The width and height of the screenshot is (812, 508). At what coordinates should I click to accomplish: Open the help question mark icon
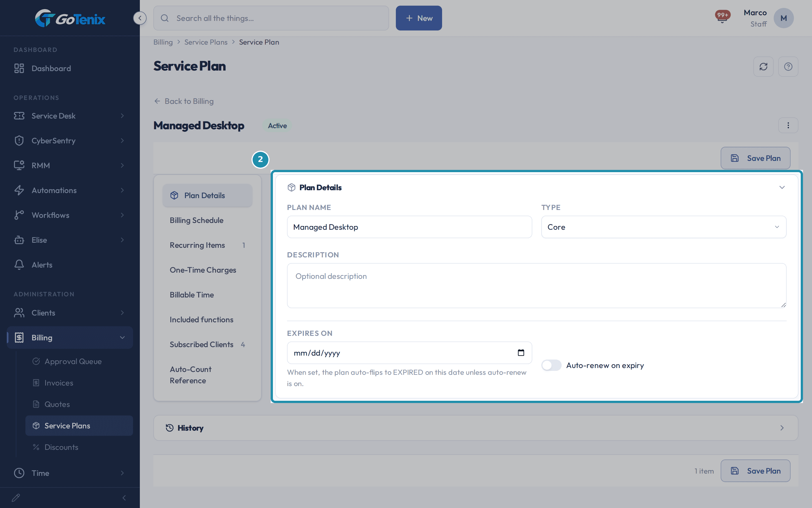788,67
